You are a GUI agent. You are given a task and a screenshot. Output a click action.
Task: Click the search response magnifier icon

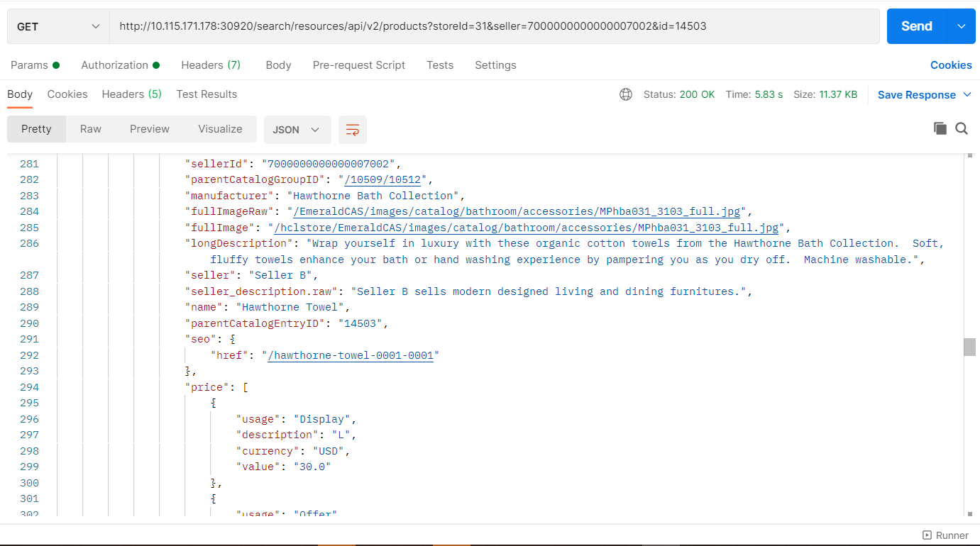pos(962,128)
